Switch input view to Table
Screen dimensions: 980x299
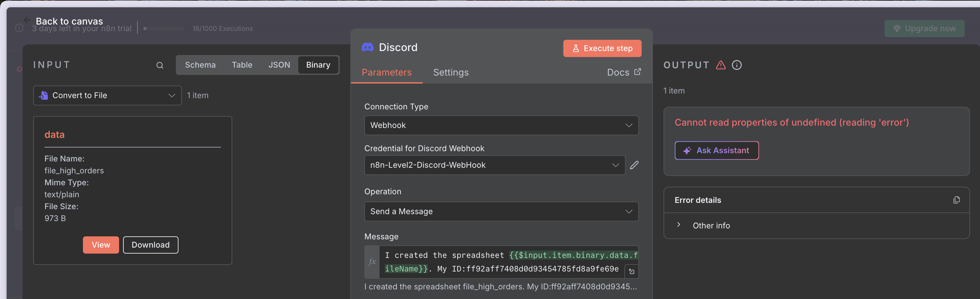[242, 65]
